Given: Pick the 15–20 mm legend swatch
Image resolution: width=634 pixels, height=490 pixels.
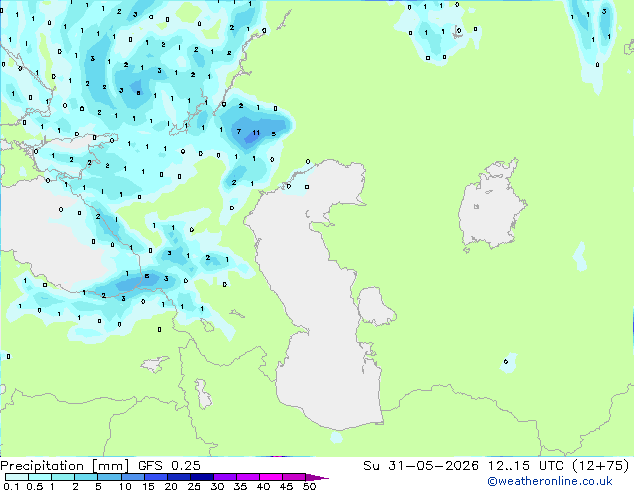Looking at the screenshot, I should [155, 477].
